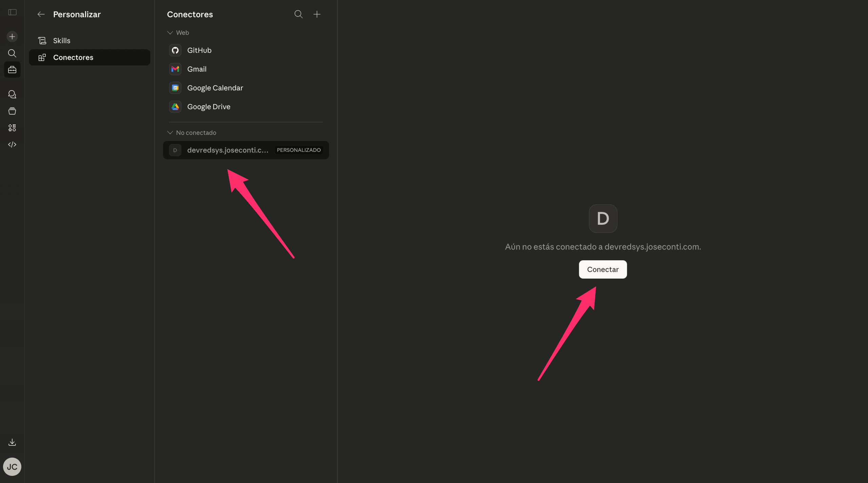Screen dimensions: 868x483
Task: Open projects using the drawer icon
Action: [x=12, y=111]
